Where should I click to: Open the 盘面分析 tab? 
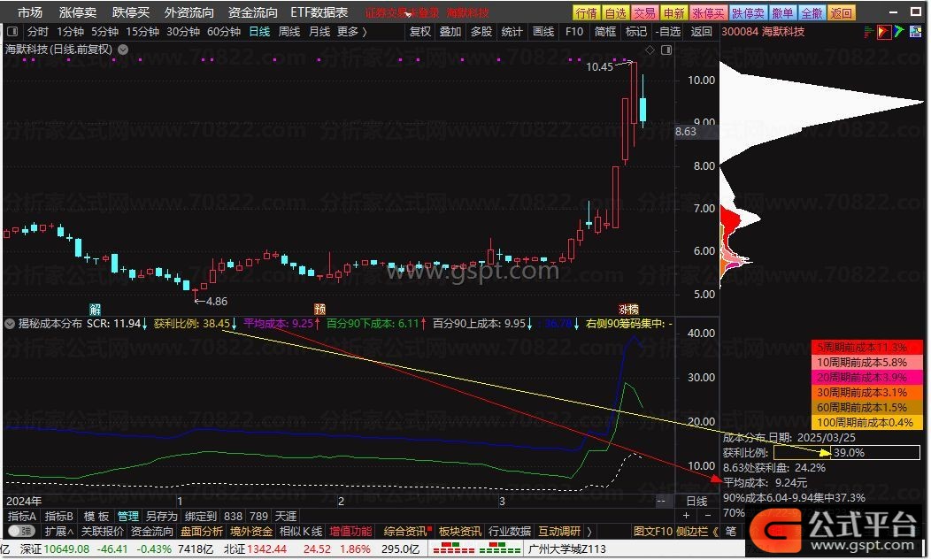tap(202, 531)
